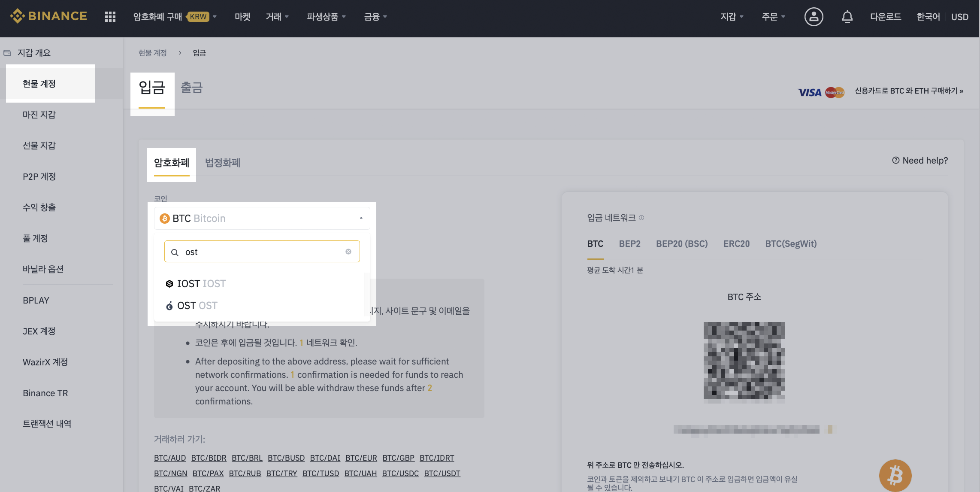
Task: Expand the 거래 menu
Action: tap(277, 17)
